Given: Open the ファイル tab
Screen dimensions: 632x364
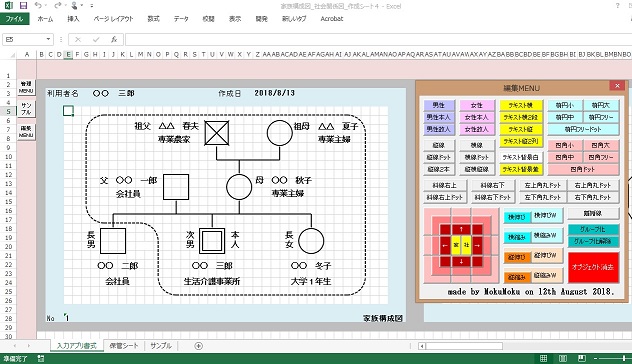Looking at the screenshot, I should [x=15, y=19].
